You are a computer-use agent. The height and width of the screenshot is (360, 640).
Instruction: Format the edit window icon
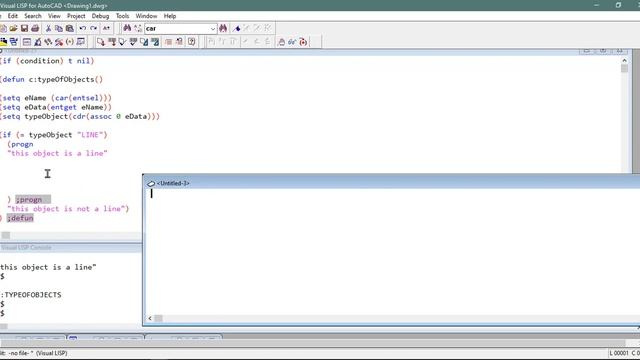(144, 42)
